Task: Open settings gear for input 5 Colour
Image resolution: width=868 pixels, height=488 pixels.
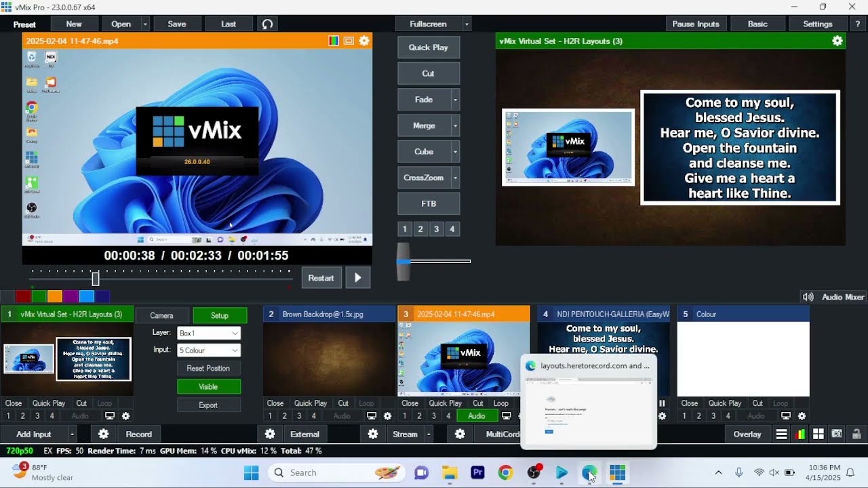Action: click(802, 416)
